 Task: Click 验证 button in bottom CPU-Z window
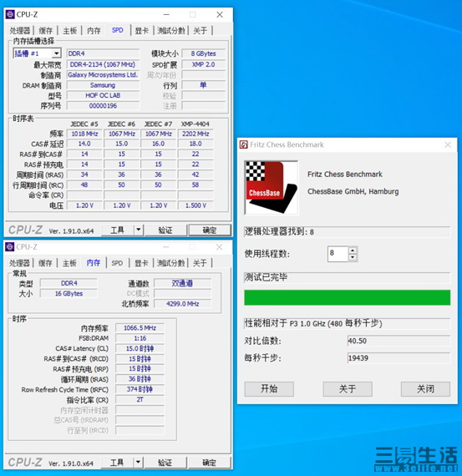point(165,463)
